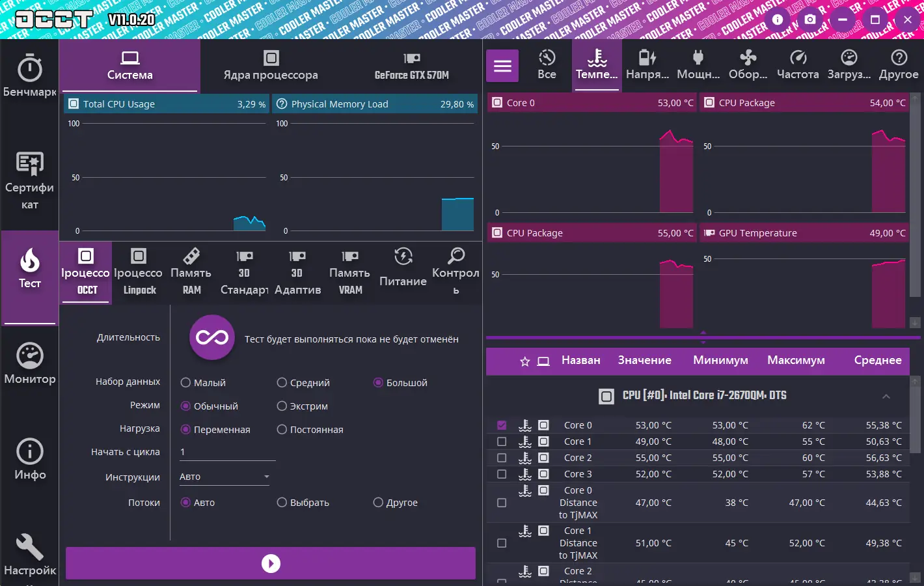Sort by the Минимум column header
The width and height of the screenshot is (924, 586).
click(x=720, y=360)
